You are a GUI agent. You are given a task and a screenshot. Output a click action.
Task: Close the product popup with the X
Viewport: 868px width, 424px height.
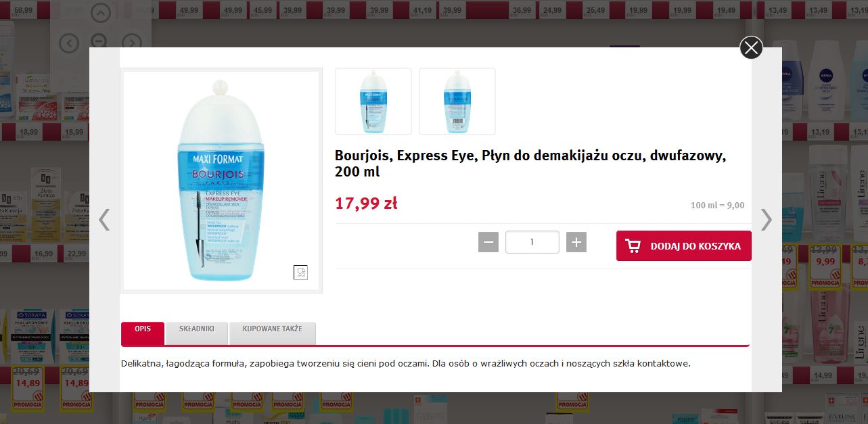click(x=751, y=47)
